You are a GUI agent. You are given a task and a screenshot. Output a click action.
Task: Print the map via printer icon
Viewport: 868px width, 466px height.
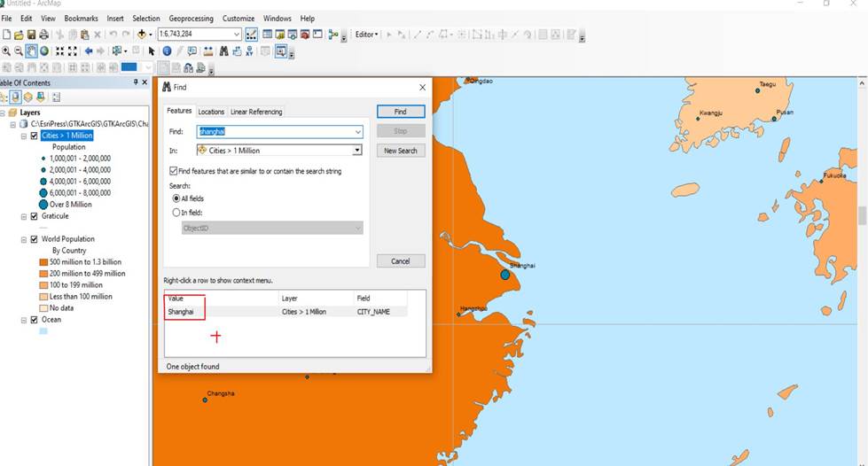[x=43, y=35]
